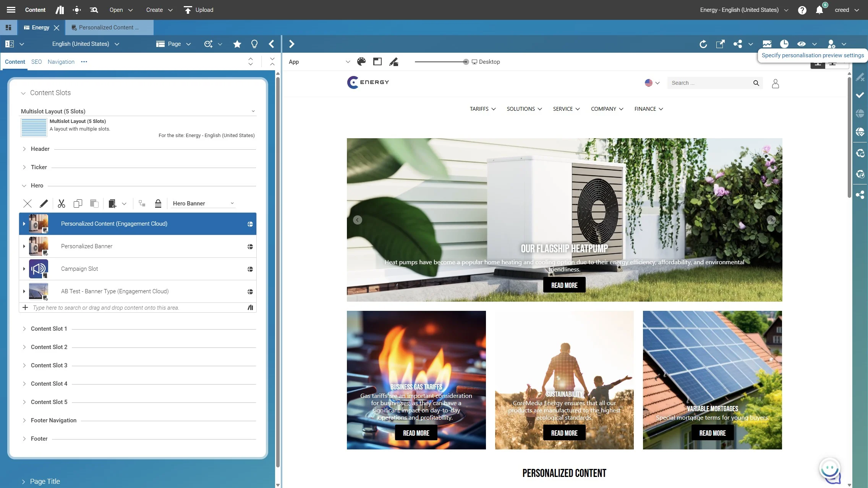Click the reload preview icon
The height and width of the screenshot is (488, 868).
point(703,44)
